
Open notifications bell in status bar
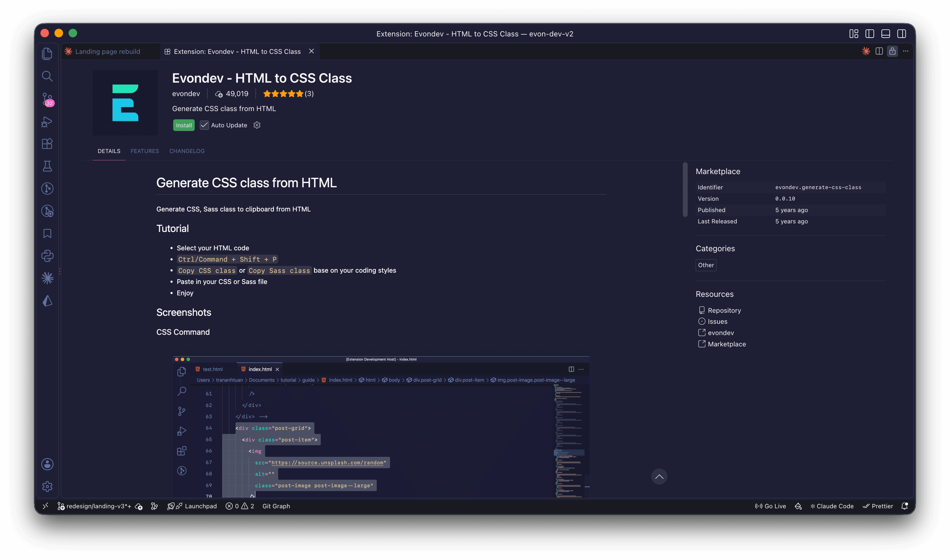(x=905, y=506)
